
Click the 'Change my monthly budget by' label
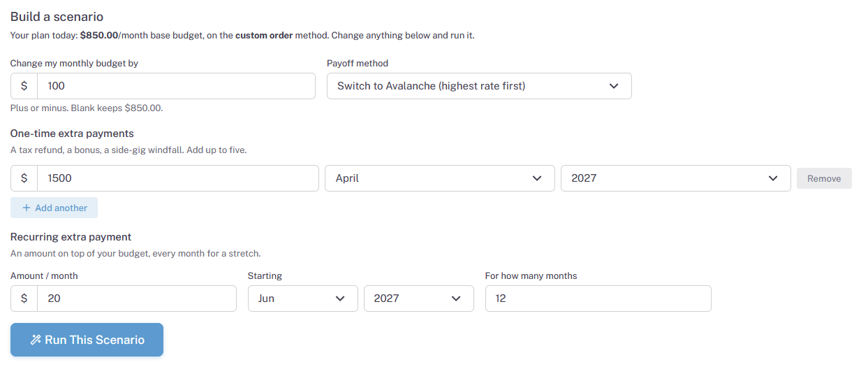click(x=74, y=63)
